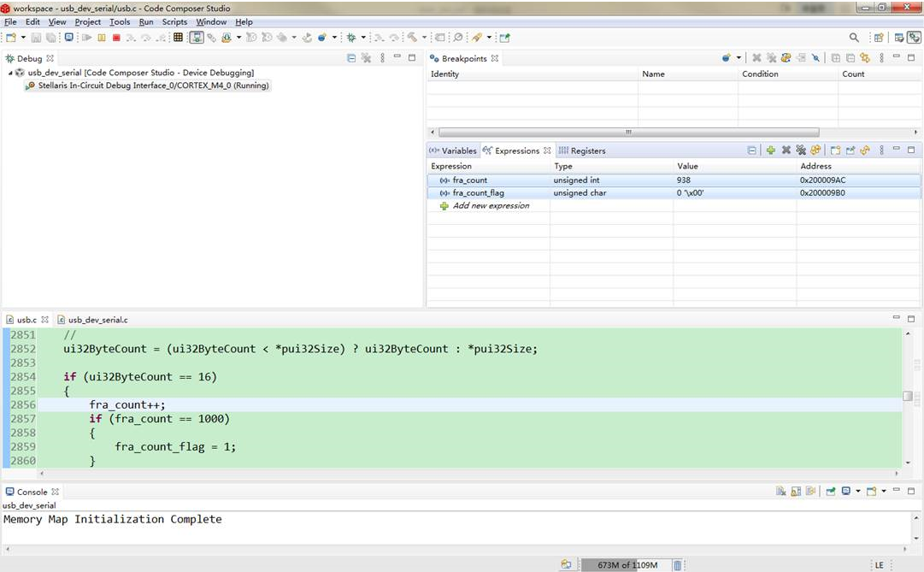Image resolution: width=924 pixels, height=572 pixels.
Task: Open the Display Selected Console dropdown arrow
Action: pyautogui.click(x=857, y=492)
